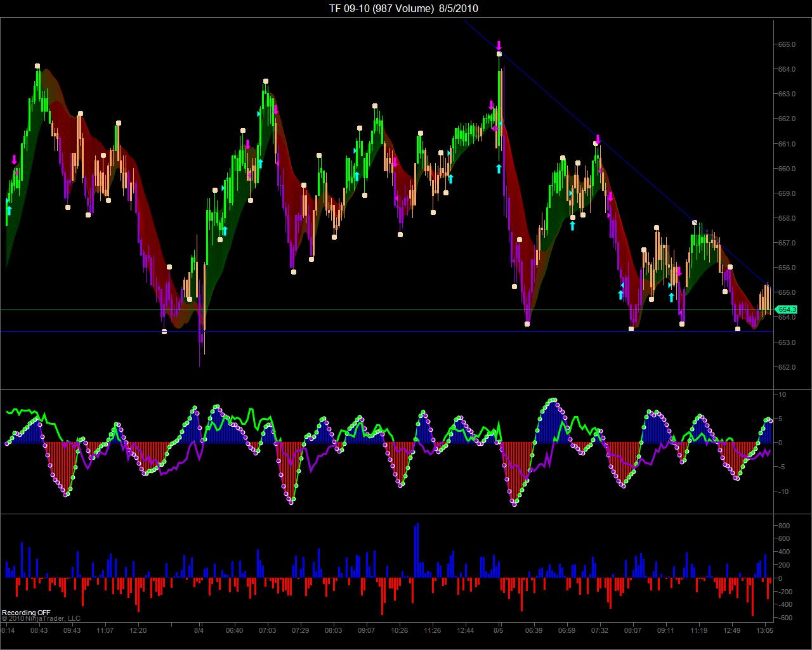Click the 656.0 price axis label

(x=787, y=268)
